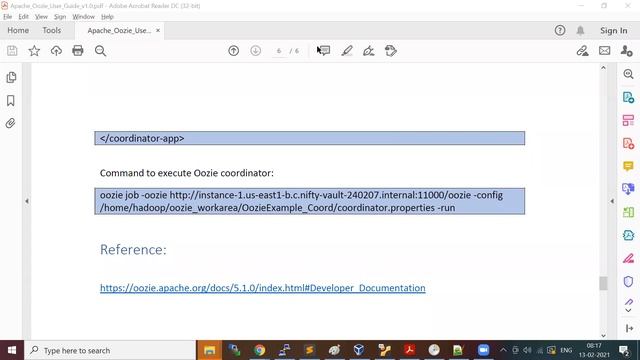
Task: Open File Explorer from the taskbar
Action: 209,350
